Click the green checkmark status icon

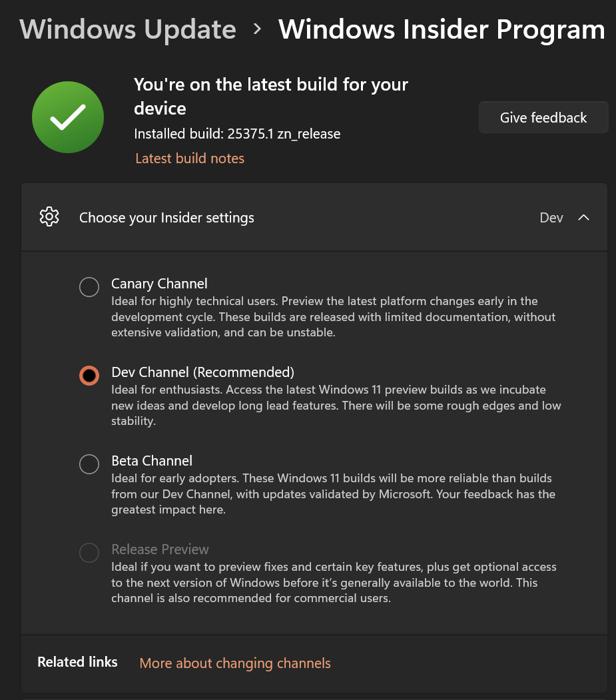67,117
